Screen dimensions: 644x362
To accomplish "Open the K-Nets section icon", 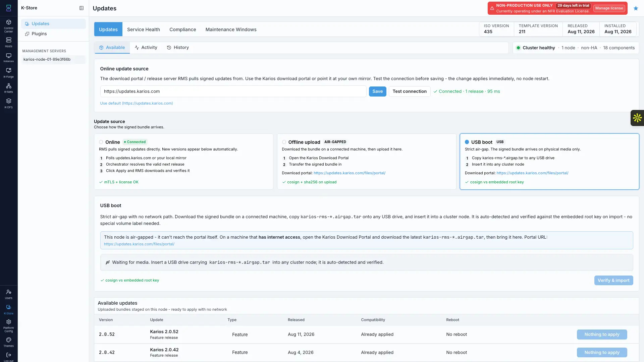I will point(9,88).
